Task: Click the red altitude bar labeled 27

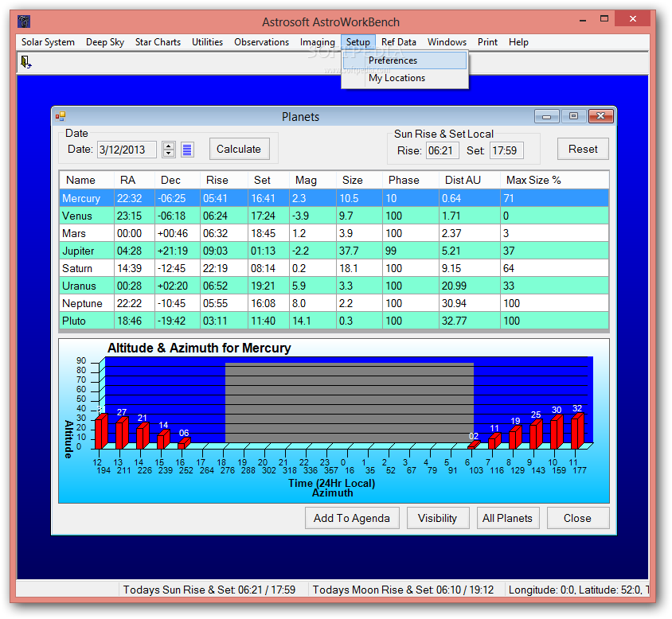Action: (x=122, y=433)
